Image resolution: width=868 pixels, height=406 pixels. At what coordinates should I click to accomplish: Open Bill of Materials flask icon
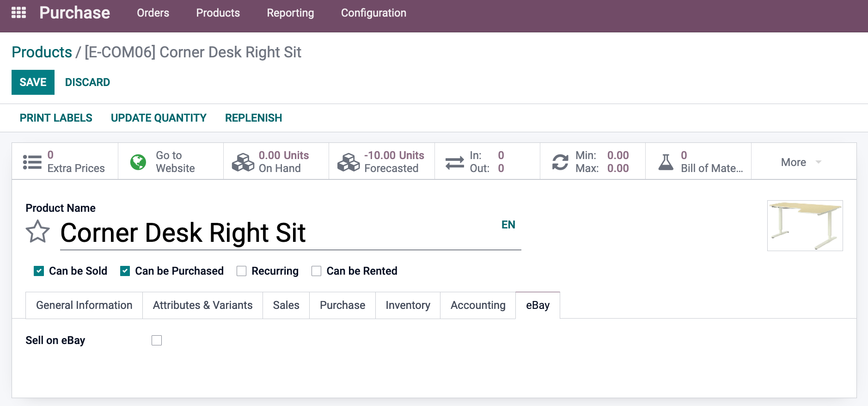(666, 162)
